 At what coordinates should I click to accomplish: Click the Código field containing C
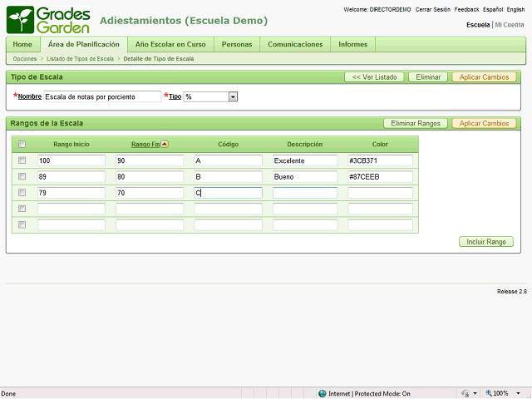229,193
